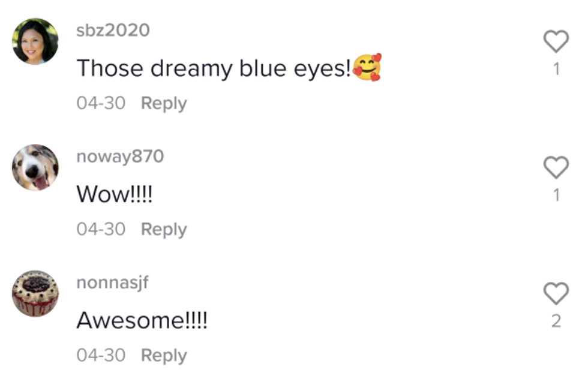This screenshot has height=382, width=588.
Task: Click the smiling hearts emoji in the comment
Action: [367, 68]
